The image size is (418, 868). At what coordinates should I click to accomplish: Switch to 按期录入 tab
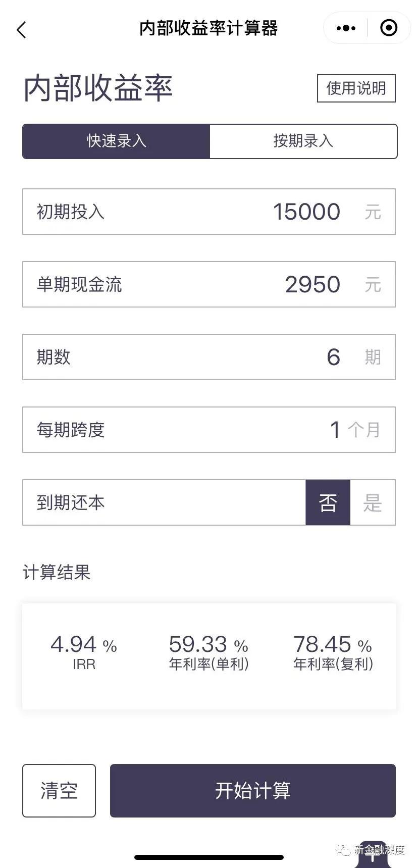303,141
